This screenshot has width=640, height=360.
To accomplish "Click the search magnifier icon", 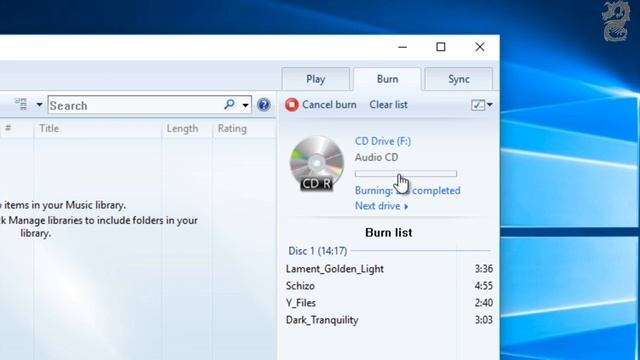I will 229,104.
